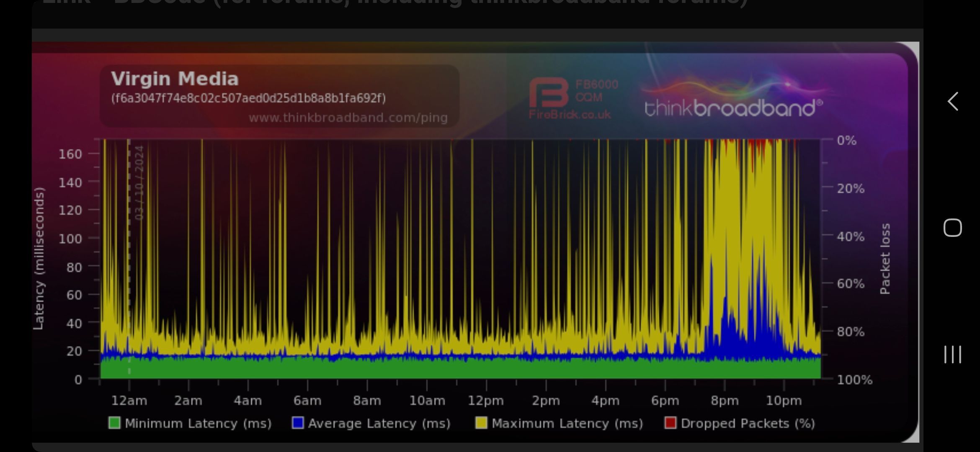Viewport: 980px width, 452px height.
Task: Click the 10pm time axis label
Action: 784,401
